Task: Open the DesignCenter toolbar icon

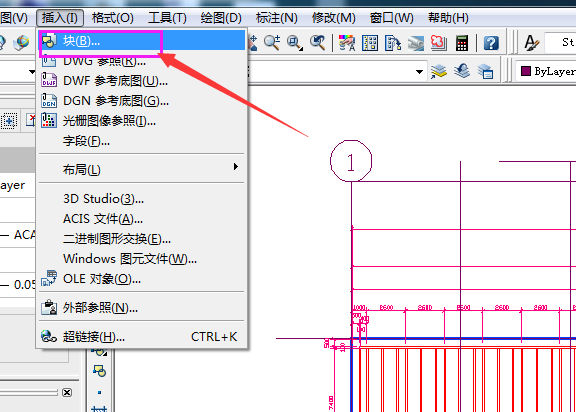Action: tap(370, 43)
